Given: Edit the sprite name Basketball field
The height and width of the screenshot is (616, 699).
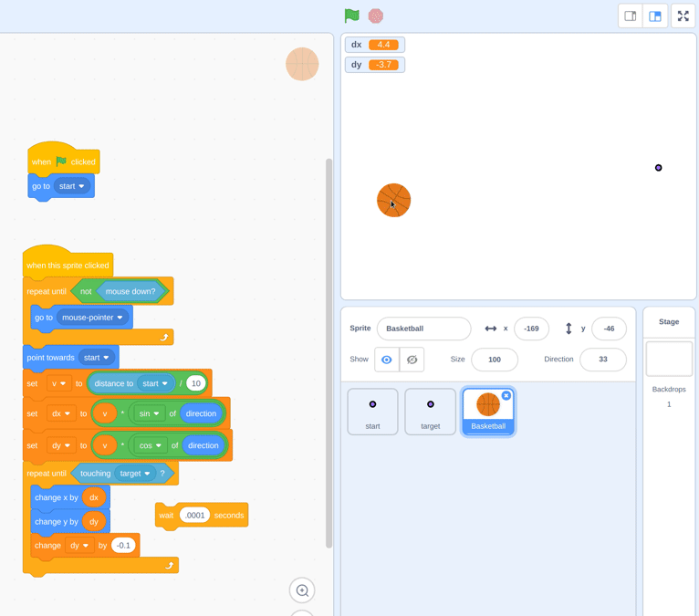Looking at the screenshot, I should (424, 329).
